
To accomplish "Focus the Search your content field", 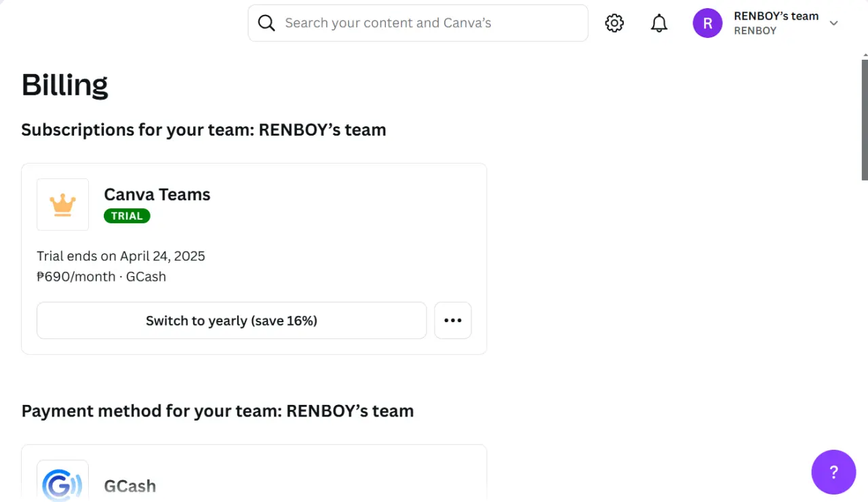I will coord(418,23).
